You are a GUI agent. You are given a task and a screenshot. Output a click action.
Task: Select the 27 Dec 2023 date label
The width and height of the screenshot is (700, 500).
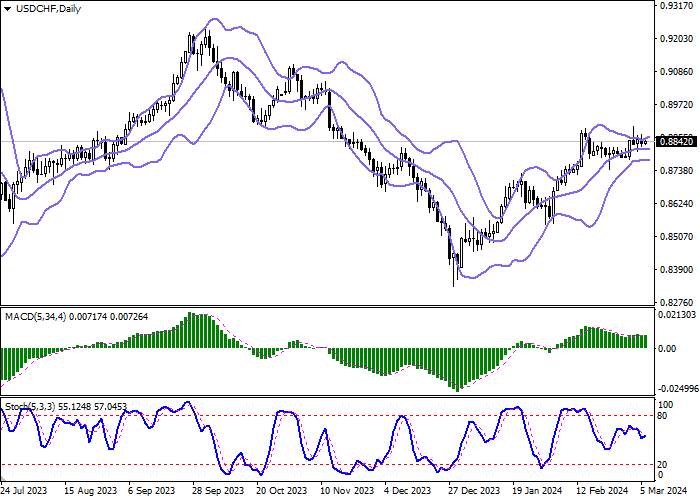coord(474,490)
